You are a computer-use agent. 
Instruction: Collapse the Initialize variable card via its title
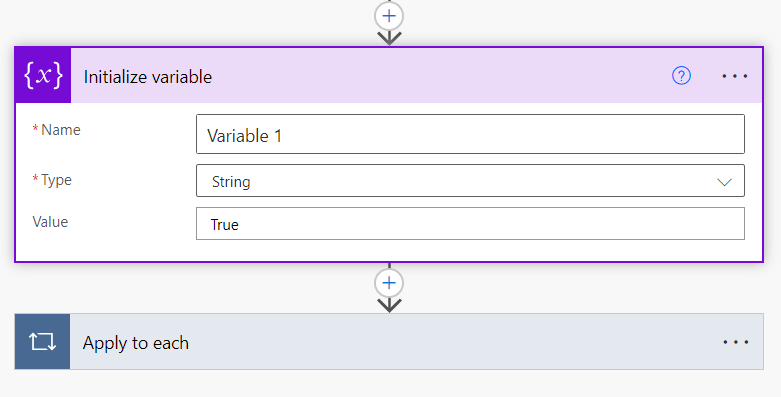coord(148,77)
